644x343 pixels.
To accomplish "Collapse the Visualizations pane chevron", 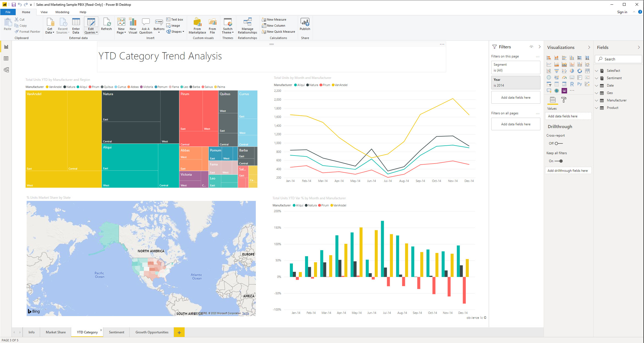I will pos(589,47).
